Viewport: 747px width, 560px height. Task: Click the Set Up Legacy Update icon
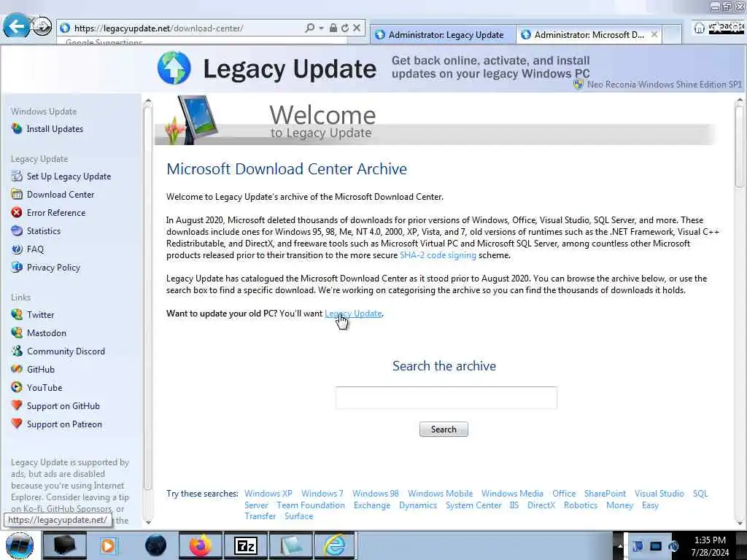pyautogui.click(x=17, y=176)
